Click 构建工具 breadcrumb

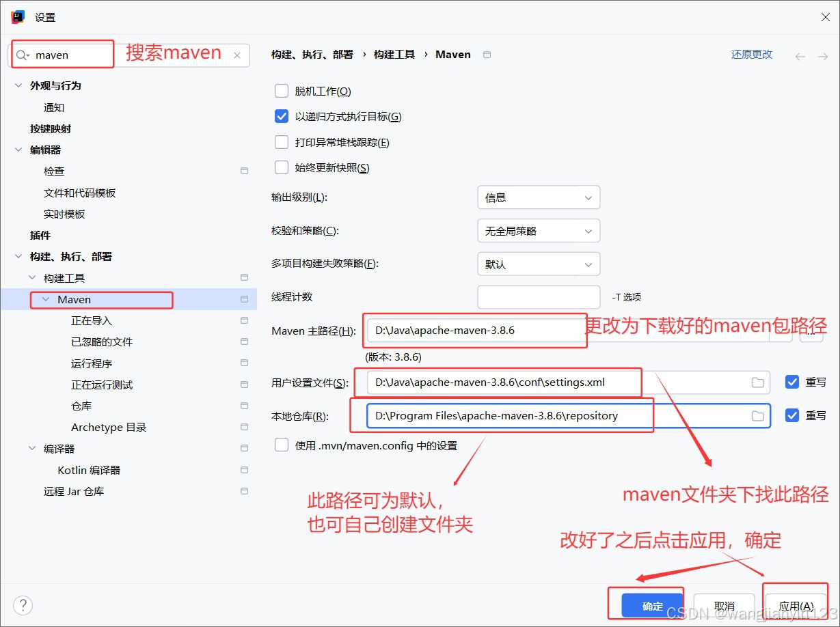[394, 55]
